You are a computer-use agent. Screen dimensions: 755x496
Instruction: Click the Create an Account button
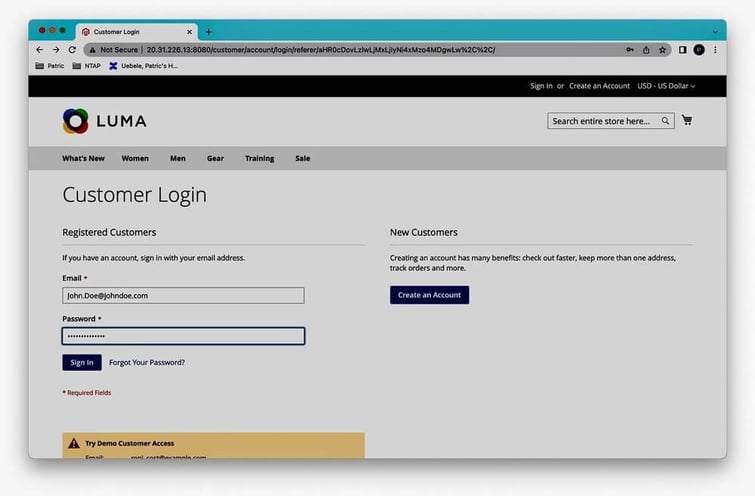click(429, 295)
